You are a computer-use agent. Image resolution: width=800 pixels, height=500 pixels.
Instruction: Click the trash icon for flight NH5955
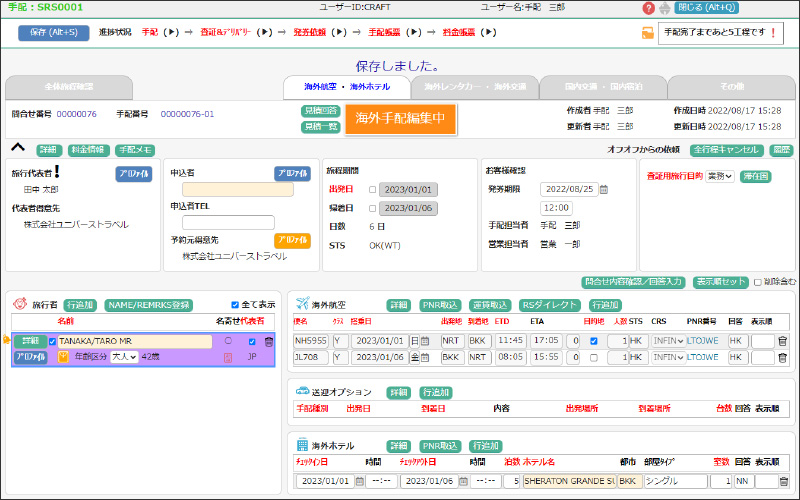[782, 341]
